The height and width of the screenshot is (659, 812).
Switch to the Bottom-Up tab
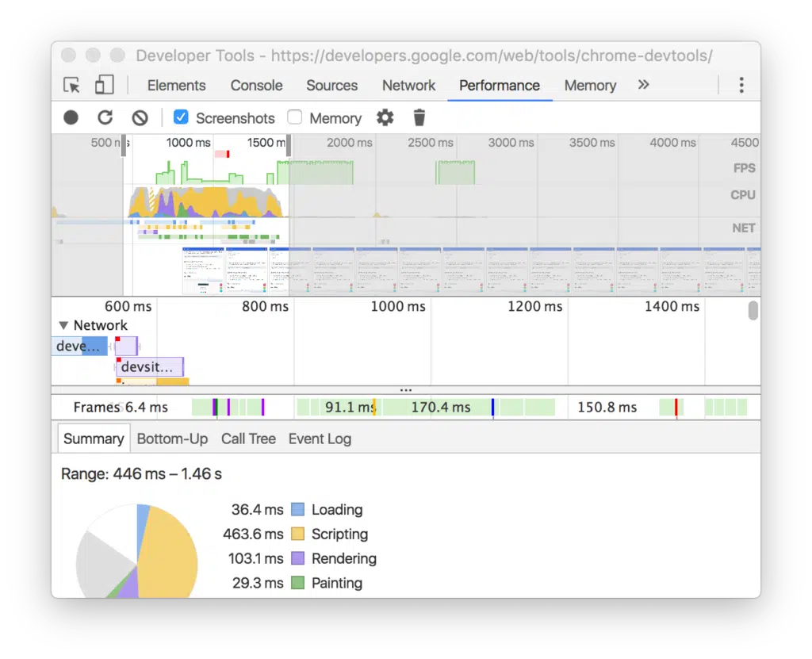coord(172,438)
